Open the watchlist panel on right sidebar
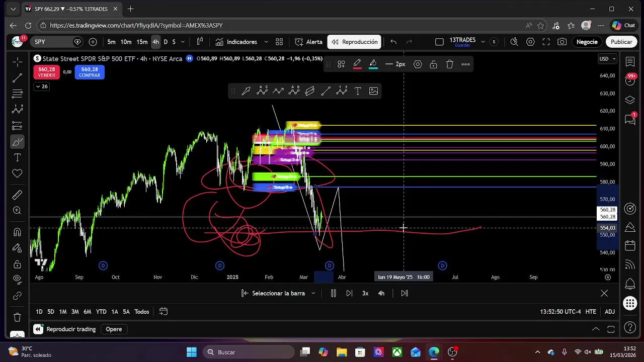The height and width of the screenshot is (362, 644). (630, 61)
